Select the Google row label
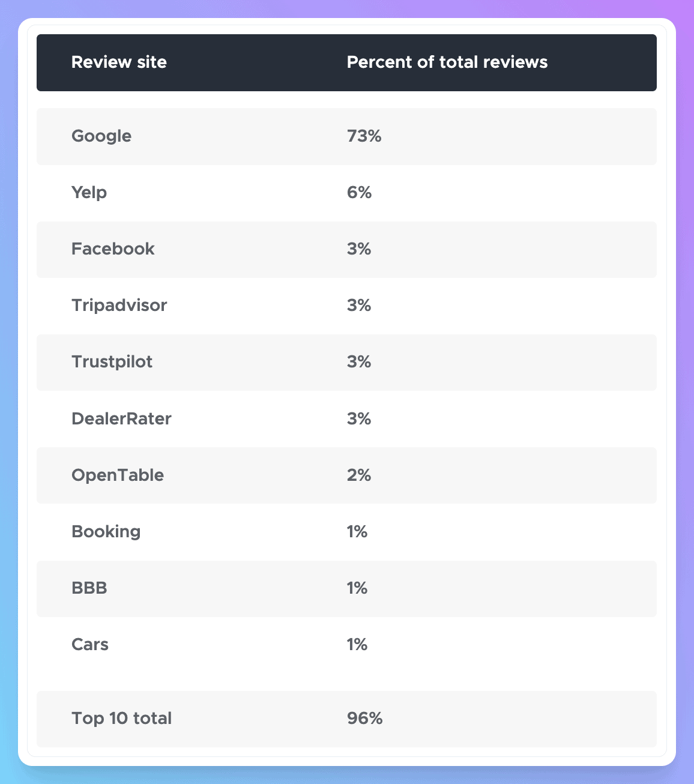 tap(101, 136)
